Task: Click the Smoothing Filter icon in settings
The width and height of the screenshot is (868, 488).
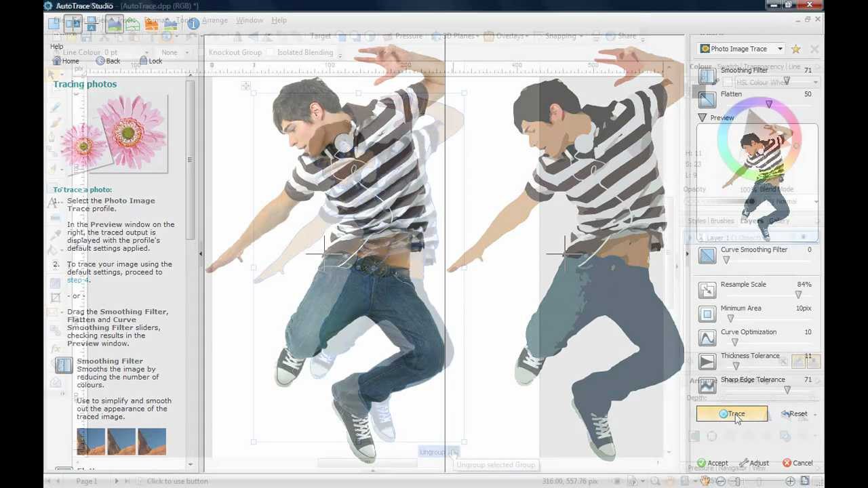Action: 707,76
